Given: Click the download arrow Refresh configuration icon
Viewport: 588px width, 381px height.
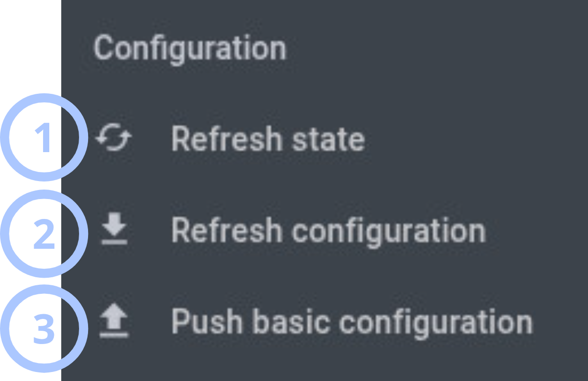Looking at the screenshot, I should pyautogui.click(x=114, y=230).
